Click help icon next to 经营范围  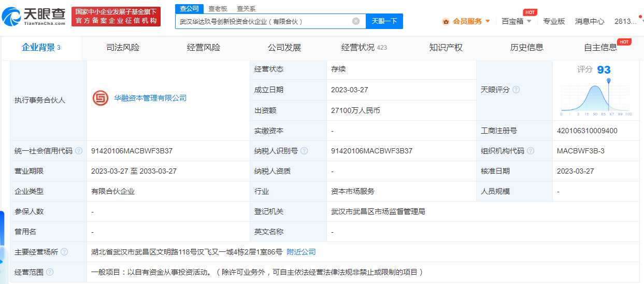[x=50, y=272]
